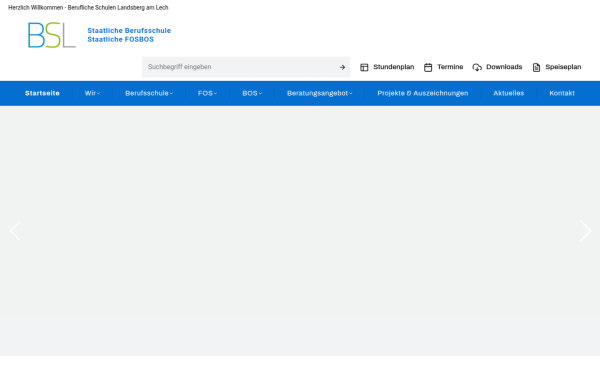Viewport: 600px width, 375px height.
Task: Open the Stundenplan link
Action: (x=393, y=67)
